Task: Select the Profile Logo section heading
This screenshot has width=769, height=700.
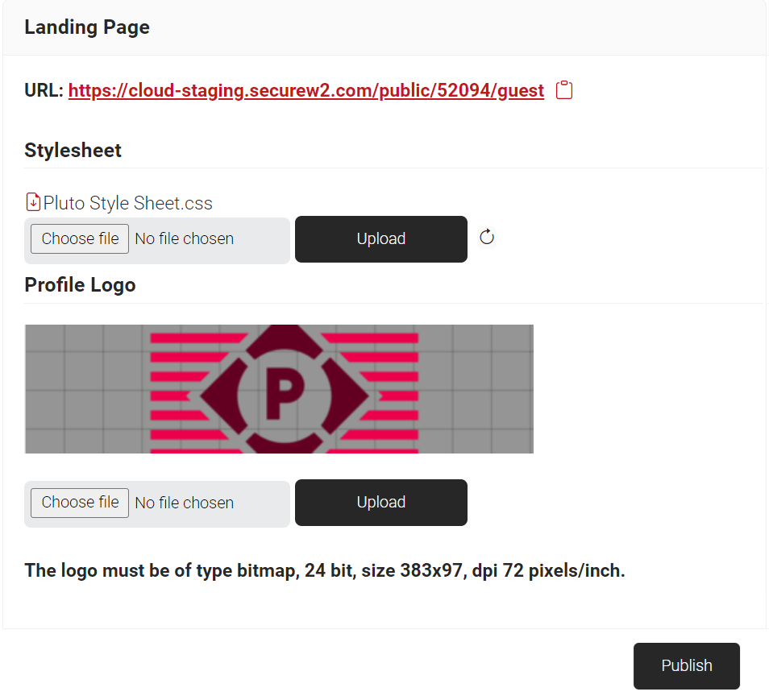Action: coord(80,285)
